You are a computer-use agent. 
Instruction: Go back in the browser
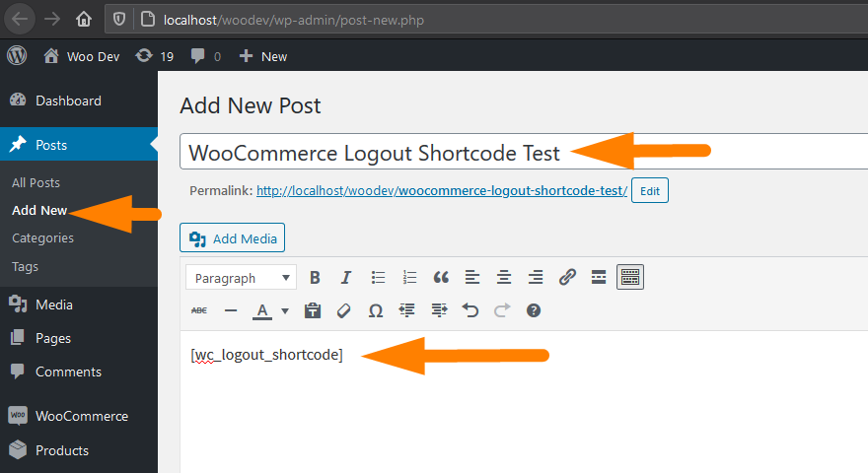click(x=20, y=20)
